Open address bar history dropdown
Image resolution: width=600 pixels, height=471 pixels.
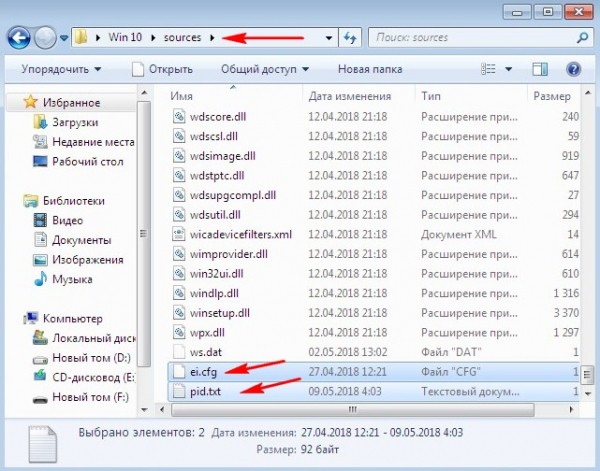tap(328, 38)
